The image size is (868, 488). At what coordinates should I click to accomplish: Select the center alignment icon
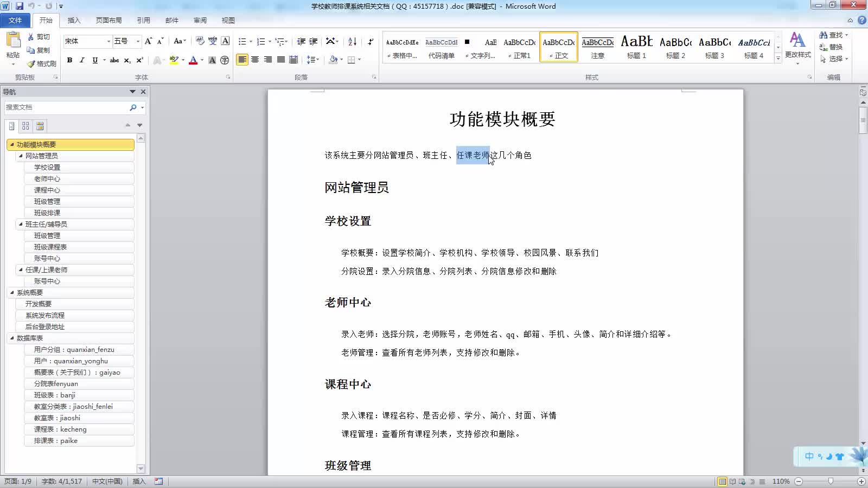tap(255, 60)
